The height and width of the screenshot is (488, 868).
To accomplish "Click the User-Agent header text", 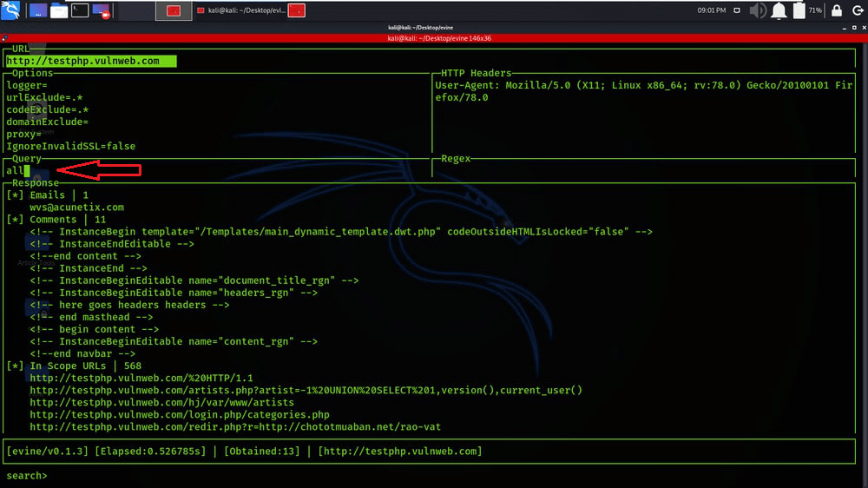I will (643, 91).
